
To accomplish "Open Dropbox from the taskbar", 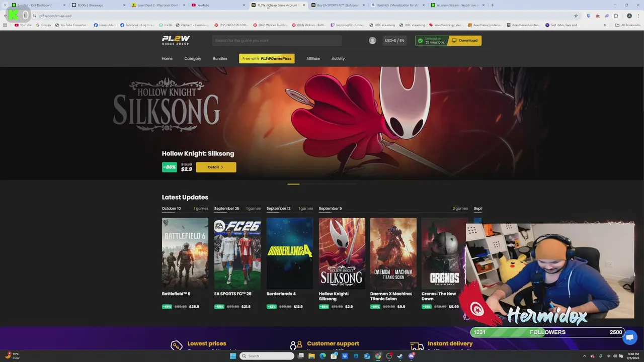I will pyautogui.click(x=345, y=356).
